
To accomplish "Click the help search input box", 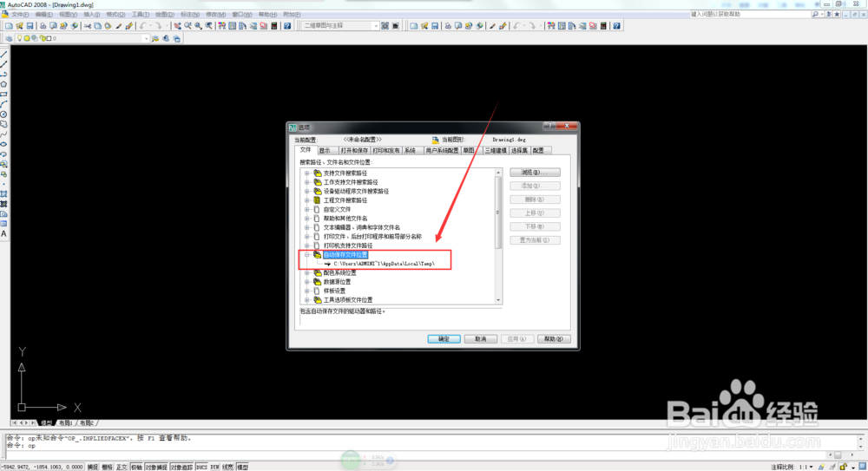I will tap(750, 14).
